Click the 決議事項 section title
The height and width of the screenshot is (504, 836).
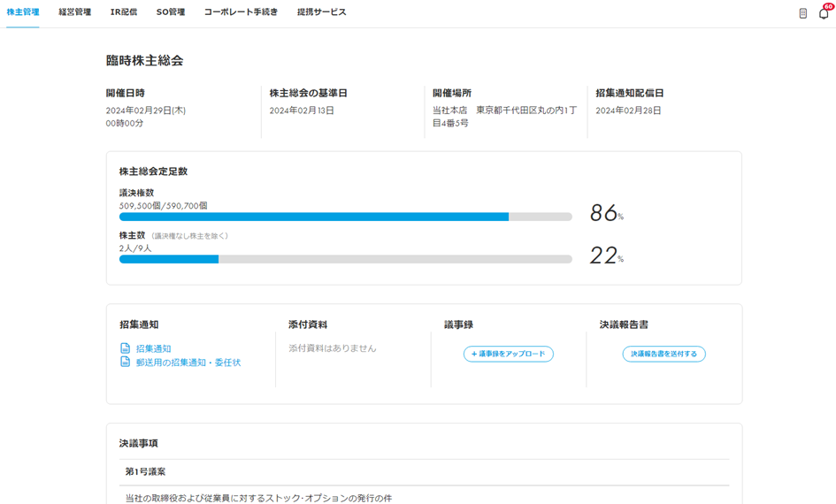click(139, 443)
